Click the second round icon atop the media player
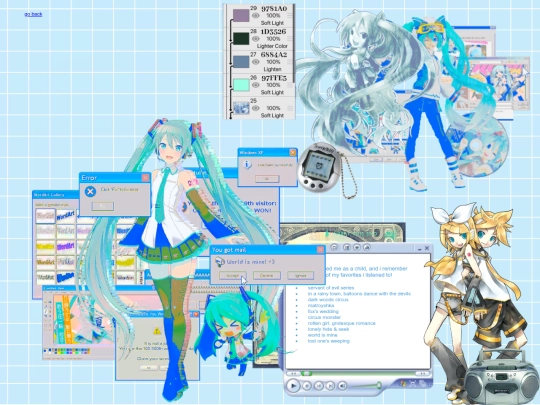 tap(347, 247)
